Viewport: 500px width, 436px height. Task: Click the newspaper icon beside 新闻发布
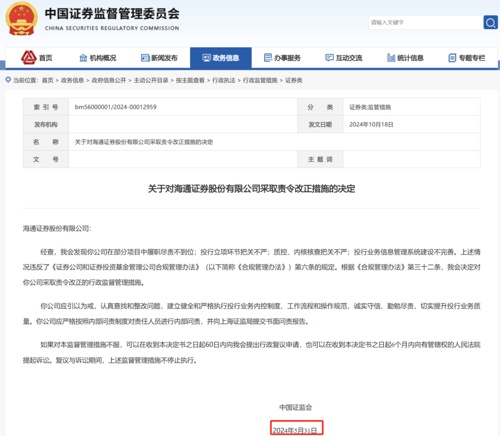(145, 58)
